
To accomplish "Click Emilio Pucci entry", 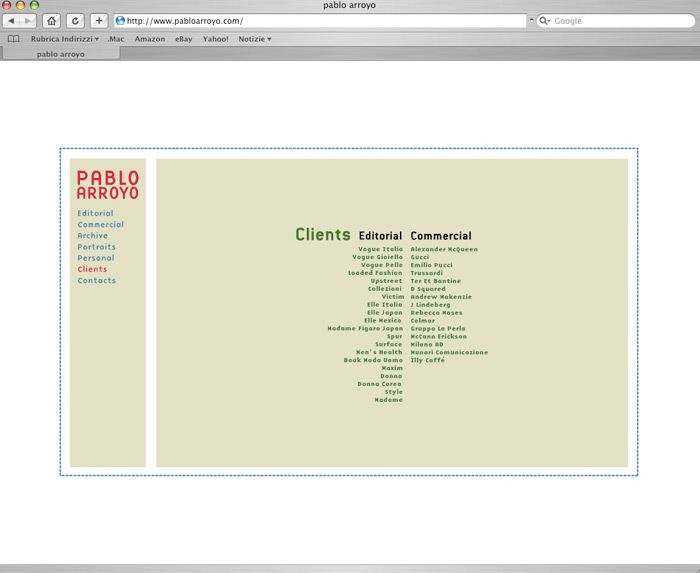I will click(431, 265).
